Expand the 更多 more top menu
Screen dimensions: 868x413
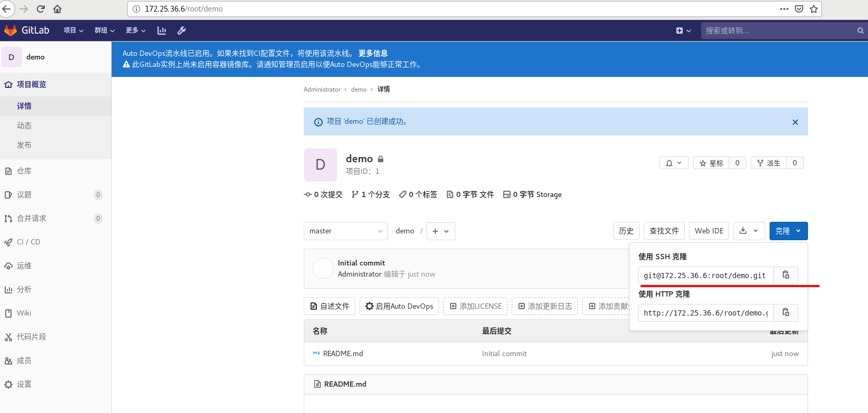click(136, 31)
